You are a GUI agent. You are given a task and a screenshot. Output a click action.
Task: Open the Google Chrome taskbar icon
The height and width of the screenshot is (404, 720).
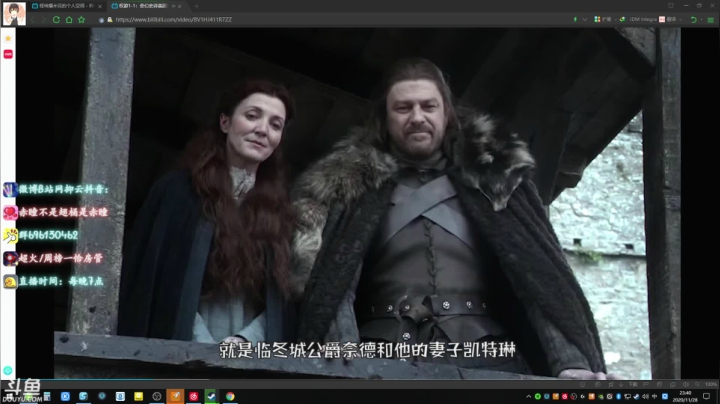tap(230, 396)
